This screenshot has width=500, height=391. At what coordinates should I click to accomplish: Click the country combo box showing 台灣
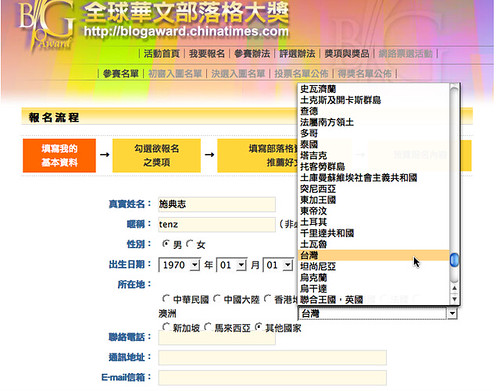377,314
